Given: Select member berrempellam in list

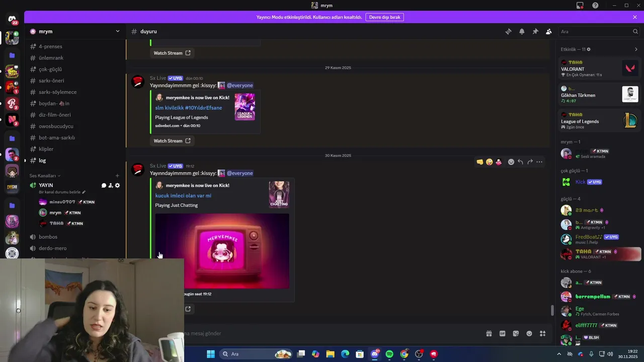Looking at the screenshot, I should [x=599, y=297].
